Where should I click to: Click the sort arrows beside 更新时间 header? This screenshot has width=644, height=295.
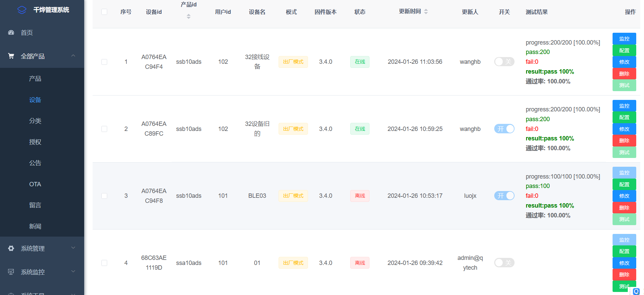(x=426, y=11)
